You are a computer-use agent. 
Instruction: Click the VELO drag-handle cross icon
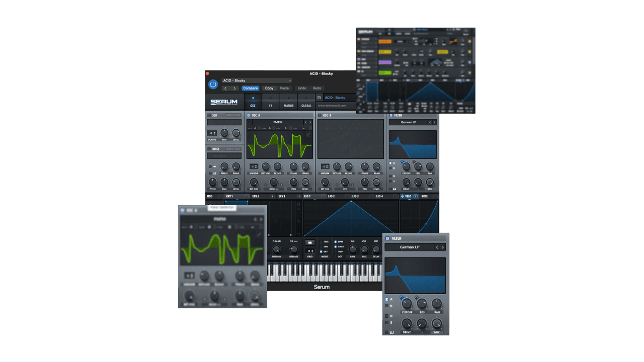403,196
